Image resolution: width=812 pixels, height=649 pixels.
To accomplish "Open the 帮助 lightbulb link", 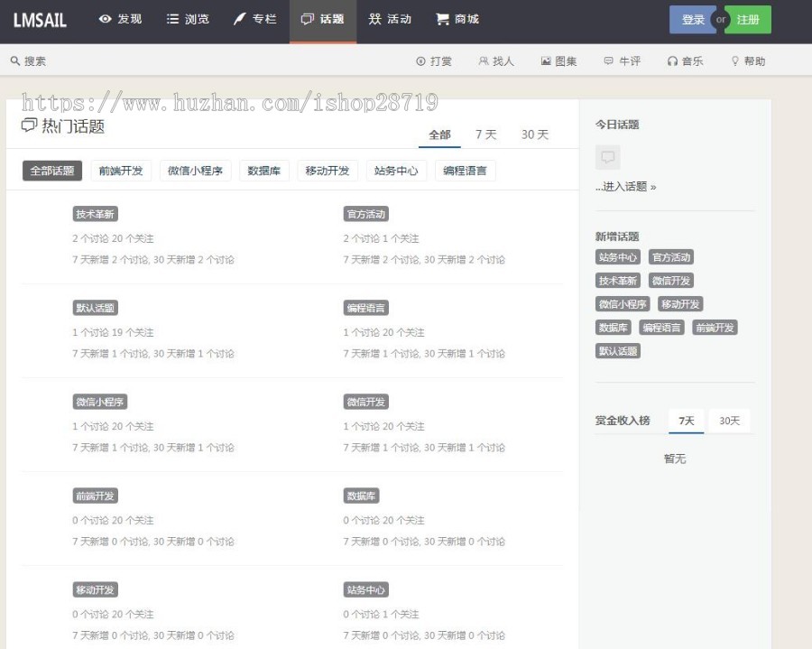I will (748, 61).
